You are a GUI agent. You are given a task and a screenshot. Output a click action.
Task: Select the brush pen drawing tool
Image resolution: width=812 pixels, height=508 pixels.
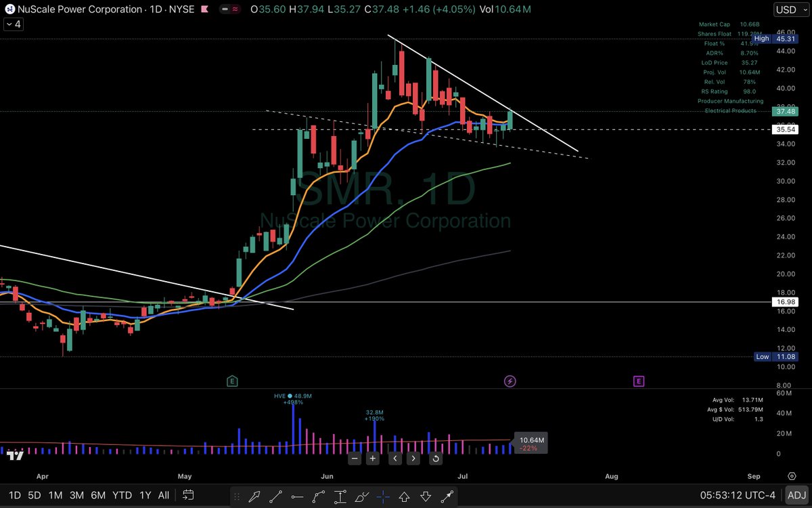(361, 496)
